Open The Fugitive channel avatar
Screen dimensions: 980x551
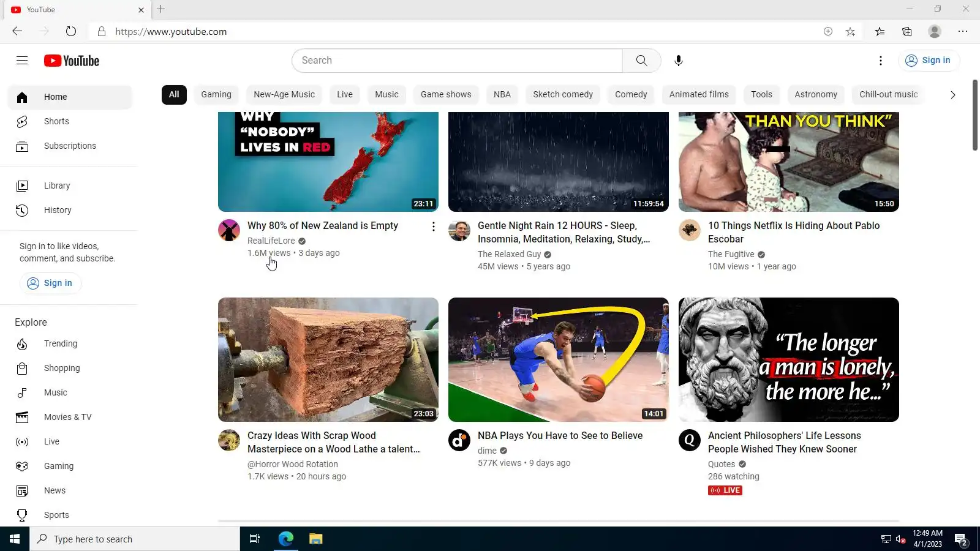pyautogui.click(x=690, y=231)
